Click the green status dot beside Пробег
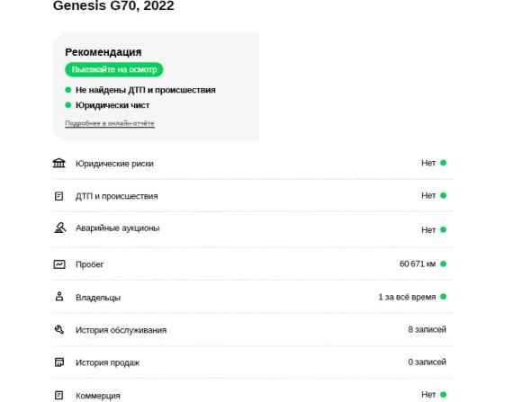 pyautogui.click(x=443, y=264)
